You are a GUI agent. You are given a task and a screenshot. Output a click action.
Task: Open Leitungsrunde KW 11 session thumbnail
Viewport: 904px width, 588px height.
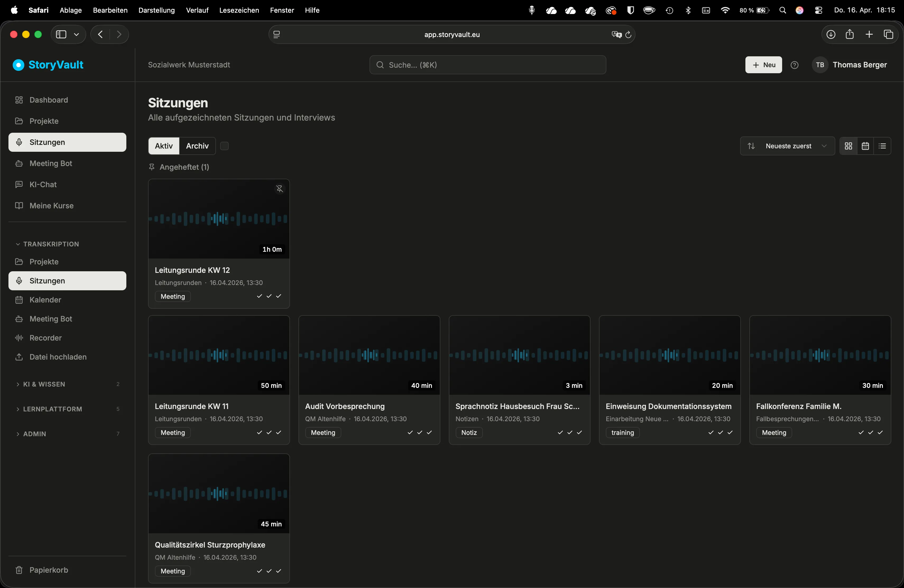point(219,355)
